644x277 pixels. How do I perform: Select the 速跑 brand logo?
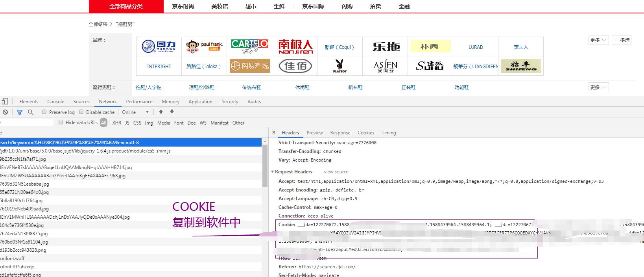pos(430,66)
